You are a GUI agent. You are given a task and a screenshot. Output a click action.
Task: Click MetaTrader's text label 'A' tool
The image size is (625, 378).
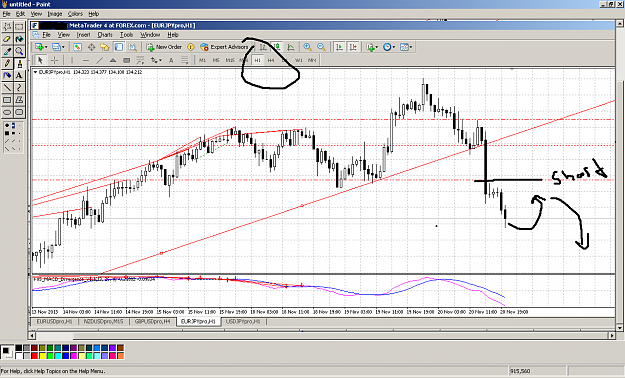(171, 60)
